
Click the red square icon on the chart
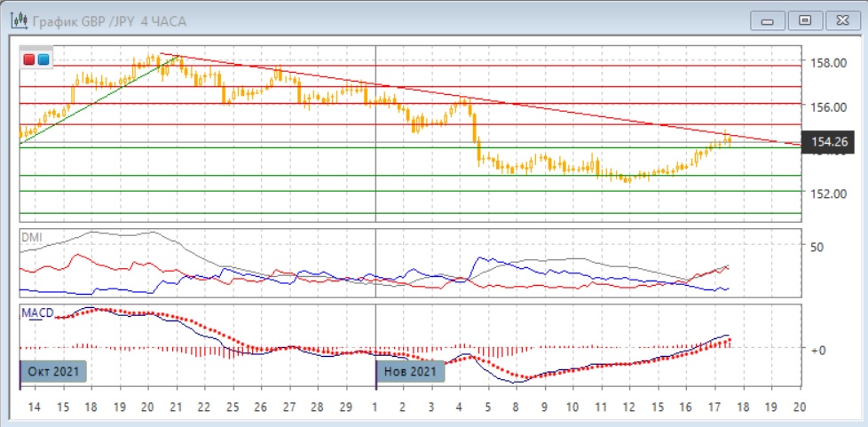pos(30,59)
